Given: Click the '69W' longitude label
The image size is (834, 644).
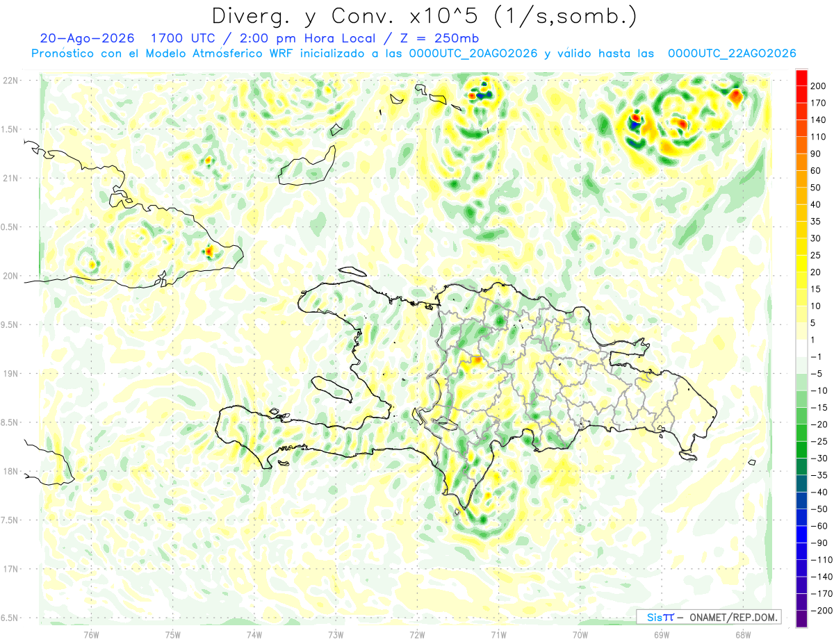Looking at the screenshot, I should pyautogui.click(x=662, y=635).
